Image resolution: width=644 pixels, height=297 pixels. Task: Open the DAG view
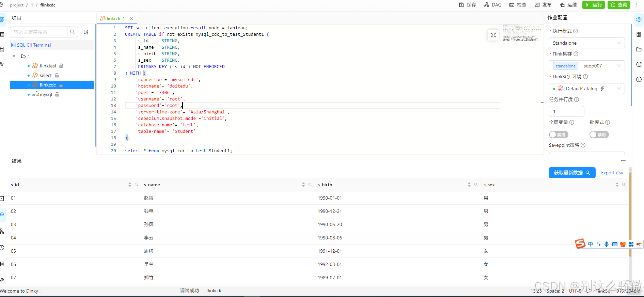pos(493,5)
